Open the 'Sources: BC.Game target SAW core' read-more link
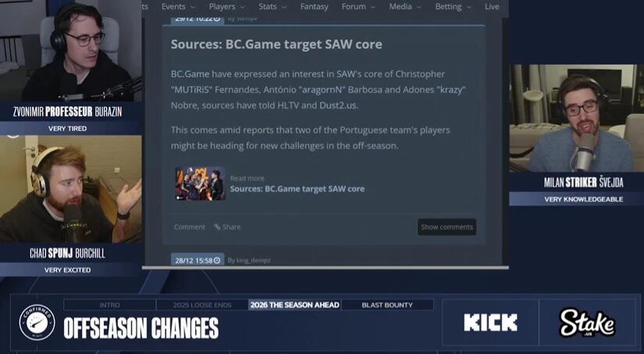 [297, 189]
